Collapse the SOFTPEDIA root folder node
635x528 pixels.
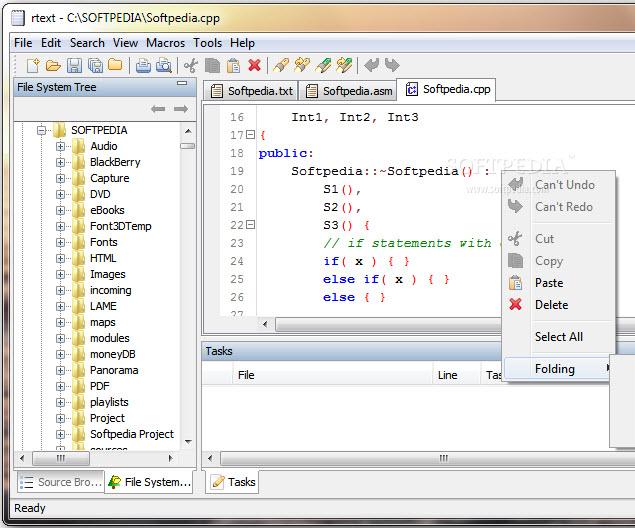[42, 130]
